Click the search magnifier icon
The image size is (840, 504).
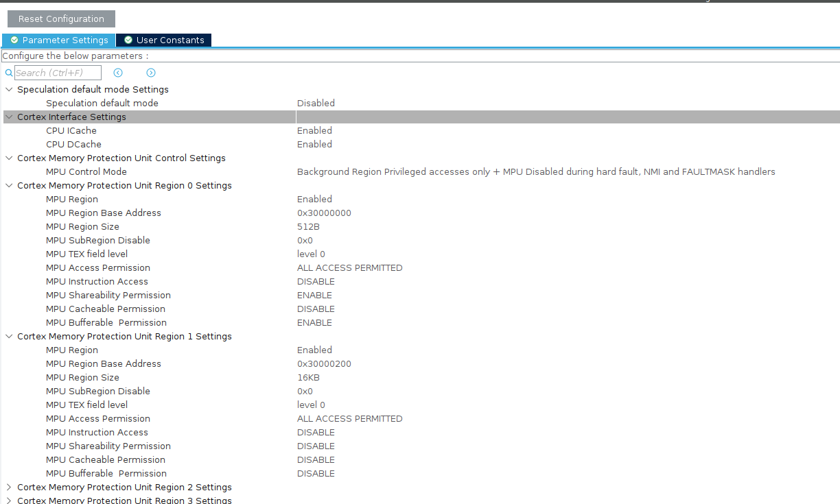point(8,72)
